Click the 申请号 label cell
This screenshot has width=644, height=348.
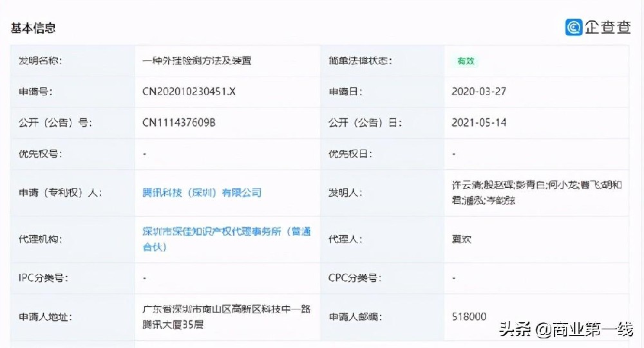(x=73, y=91)
